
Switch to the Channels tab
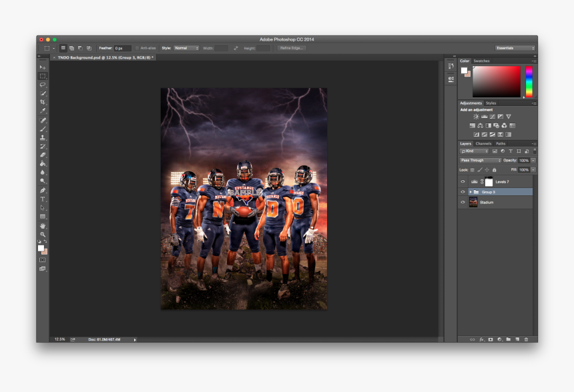tap(483, 143)
